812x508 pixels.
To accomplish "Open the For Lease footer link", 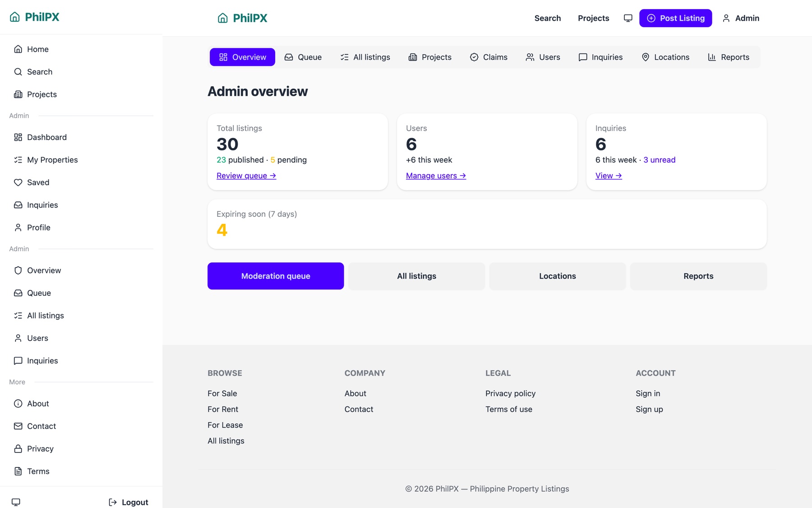I will pyautogui.click(x=225, y=425).
